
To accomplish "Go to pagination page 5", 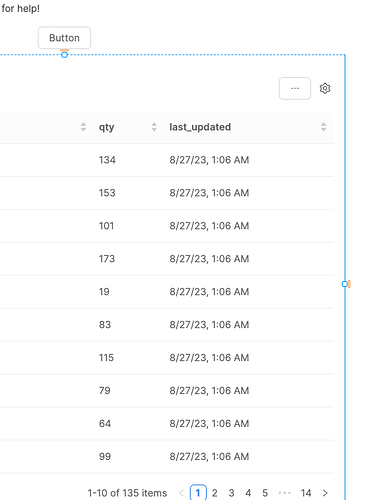I will 265,493.
